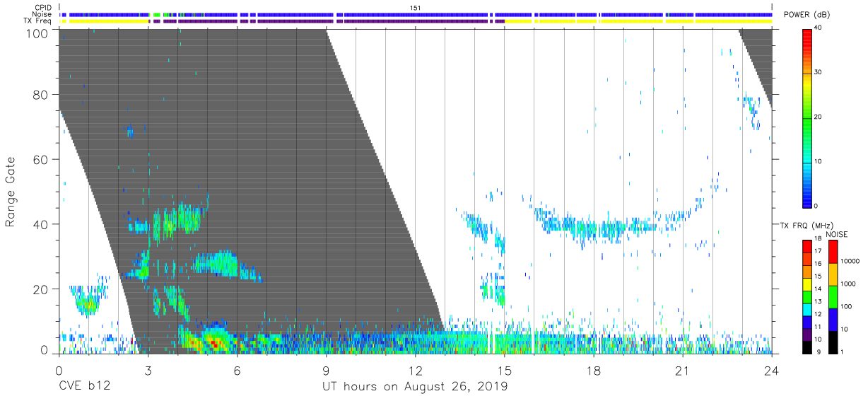This screenshot has width=868, height=401.
Task: Click the UT hours axis tick '15'
Action: [505, 371]
